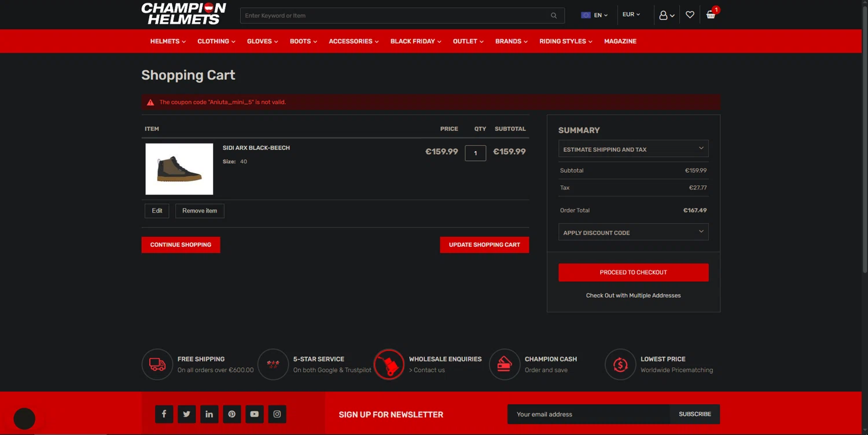
Task: Click the Subscribe newsletter button
Action: 695,414
